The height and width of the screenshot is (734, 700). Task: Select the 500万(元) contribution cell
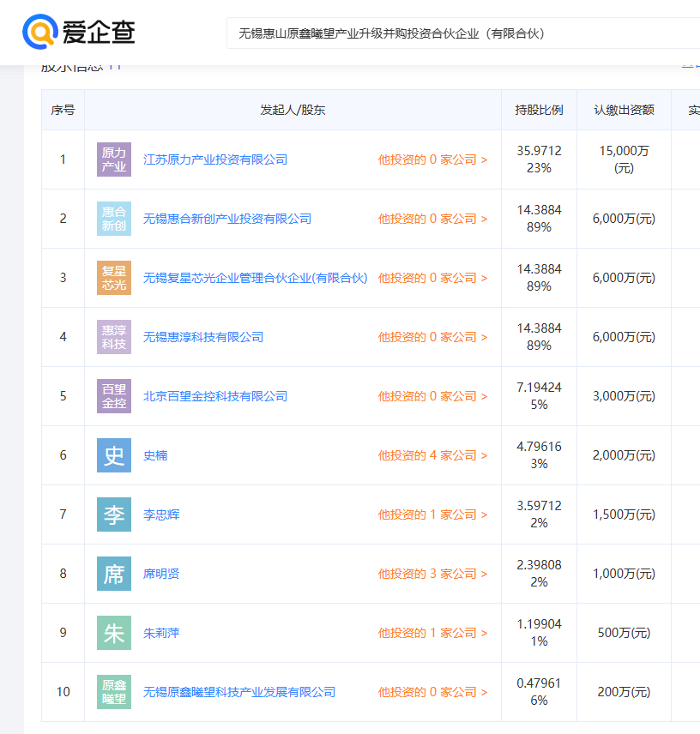pos(625,633)
